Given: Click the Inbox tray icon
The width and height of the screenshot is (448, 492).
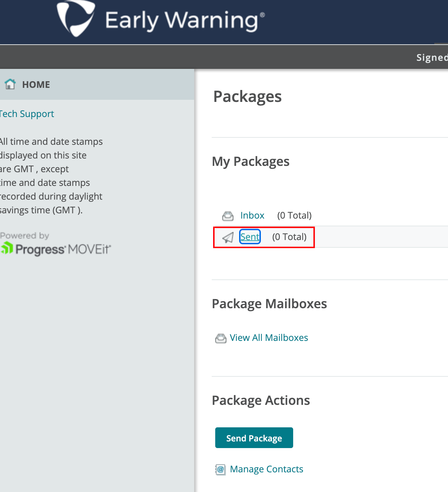Looking at the screenshot, I should pos(228,216).
